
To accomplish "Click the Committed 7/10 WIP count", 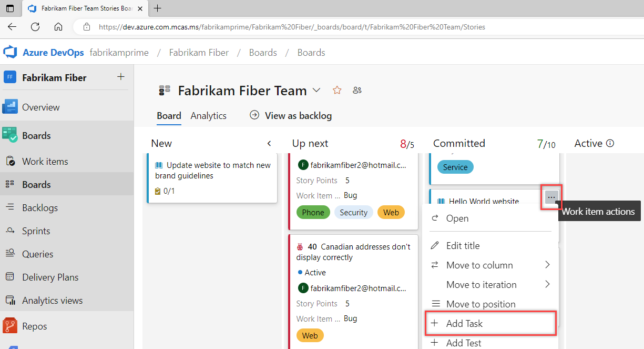I will [546, 144].
